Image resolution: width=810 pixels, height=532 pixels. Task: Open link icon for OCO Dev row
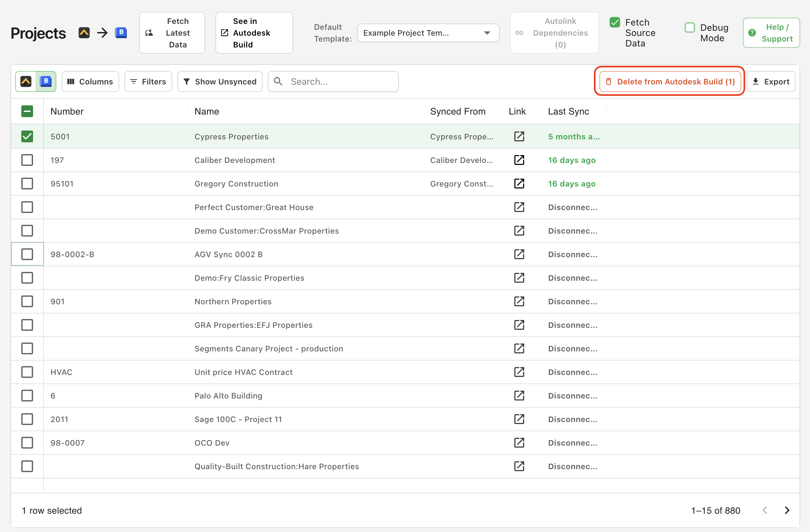pyautogui.click(x=519, y=443)
